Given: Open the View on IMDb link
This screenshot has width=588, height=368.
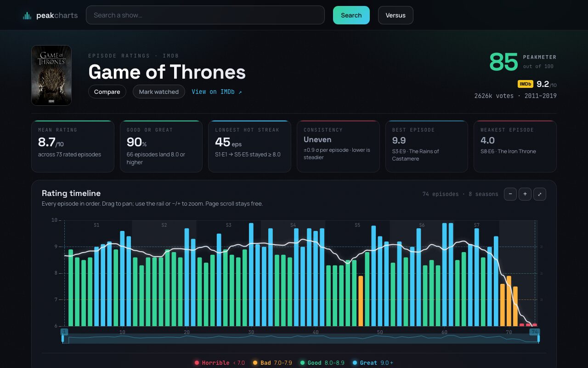Looking at the screenshot, I should pyautogui.click(x=217, y=92).
